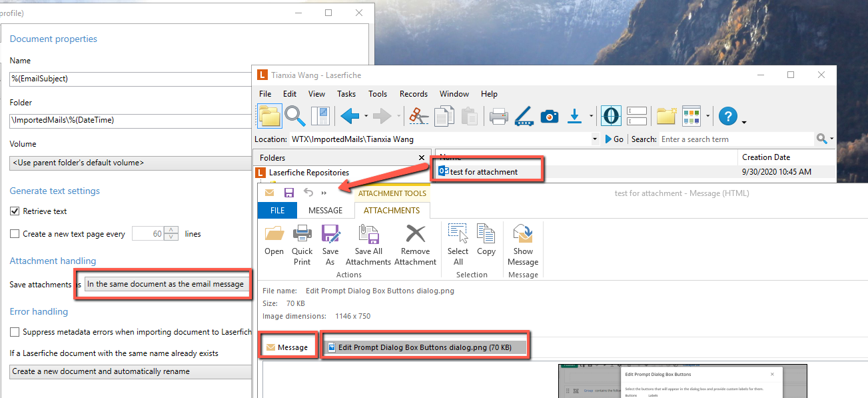Open the Edit menu in Laserfiche

290,94
